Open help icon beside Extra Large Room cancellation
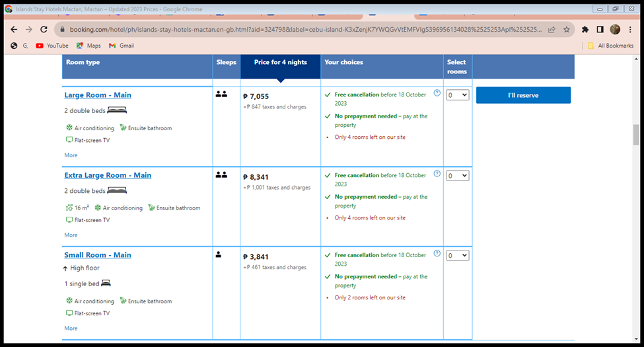This screenshot has height=347, width=644. [437, 173]
